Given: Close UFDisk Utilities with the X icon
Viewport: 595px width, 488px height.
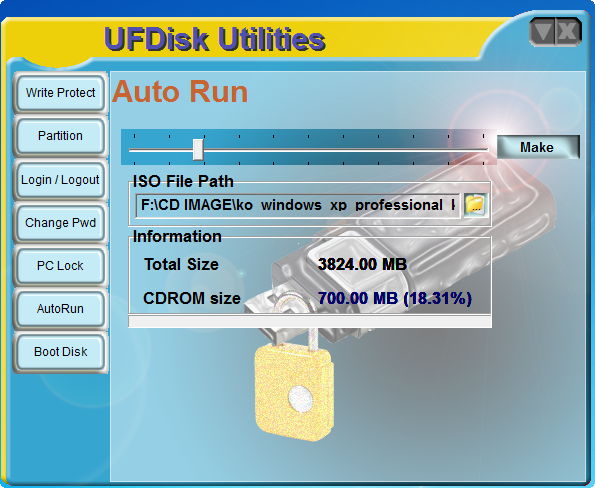Looking at the screenshot, I should [568, 31].
